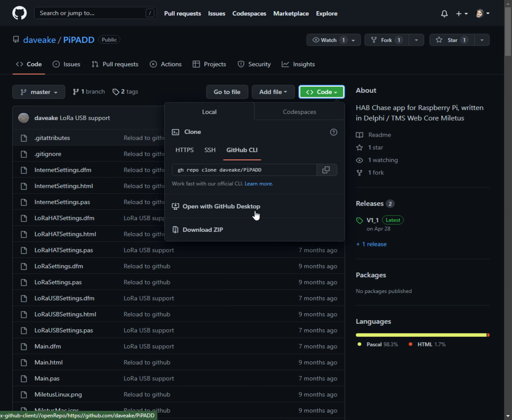This screenshot has width=512, height=420.
Task: Open the daveake owner link
Action: coord(40,40)
